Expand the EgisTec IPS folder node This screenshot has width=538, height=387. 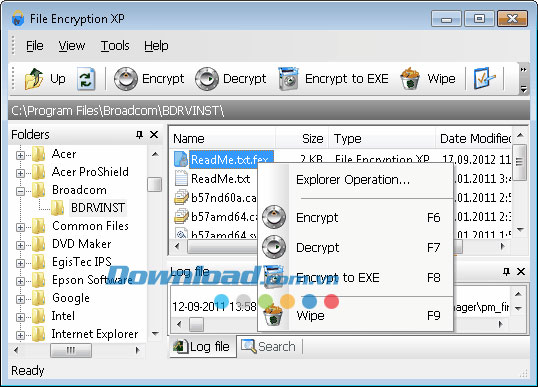coord(20,263)
